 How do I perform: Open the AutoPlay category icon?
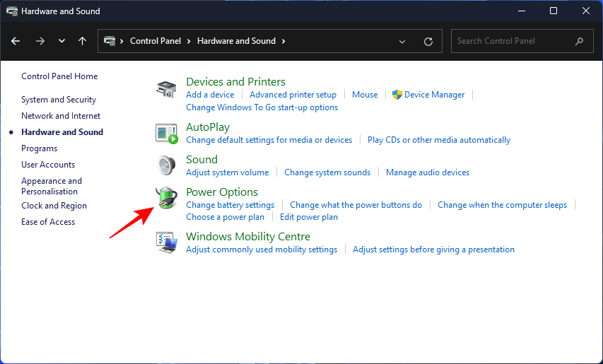(166, 133)
